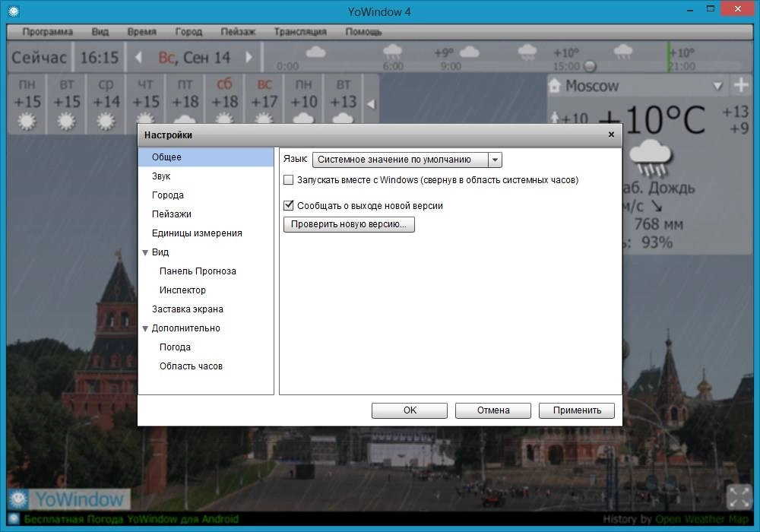Select the пт +18 forecast day
The height and width of the screenshot is (532, 760).
pyautogui.click(x=185, y=103)
